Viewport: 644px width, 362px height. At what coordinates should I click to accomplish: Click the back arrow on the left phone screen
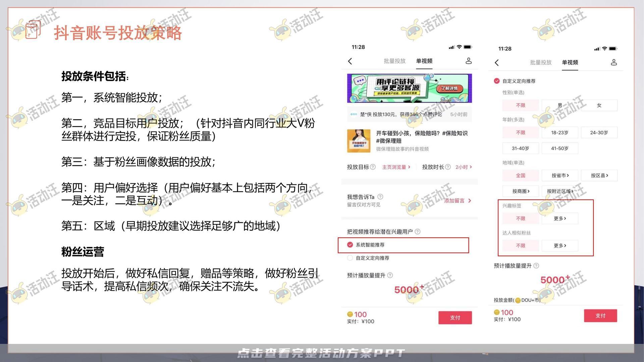(350, 62)
